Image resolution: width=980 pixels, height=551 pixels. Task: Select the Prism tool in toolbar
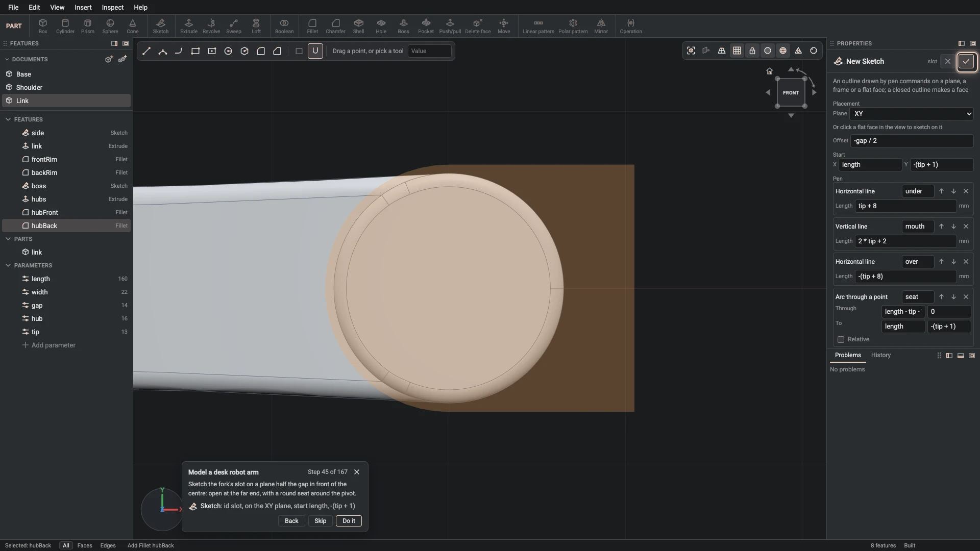(88, 26)
